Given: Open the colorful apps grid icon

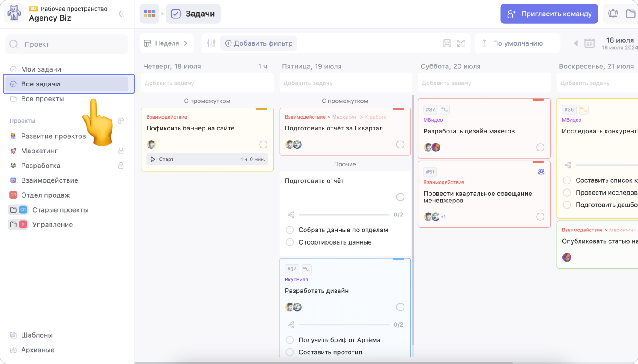Looking at the screenshot, I should tap(149, 14).
